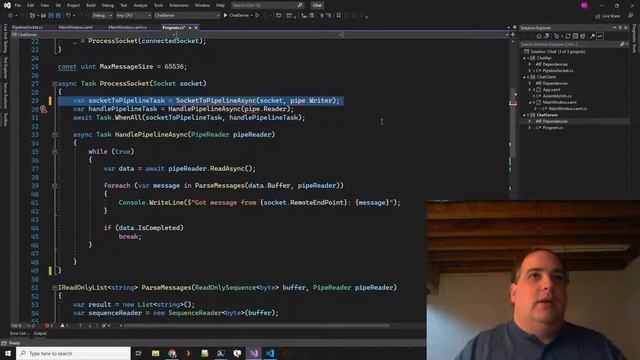Select Program.cs in Solution Explorer
Image resolution: width=640 pixels, height=360 pixels.
pos(553,128)
